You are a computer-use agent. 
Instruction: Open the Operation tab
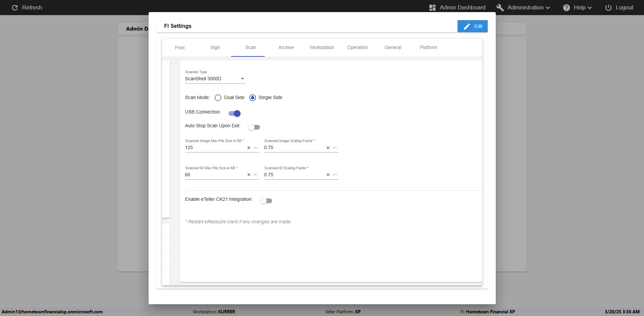pos(357,47)
